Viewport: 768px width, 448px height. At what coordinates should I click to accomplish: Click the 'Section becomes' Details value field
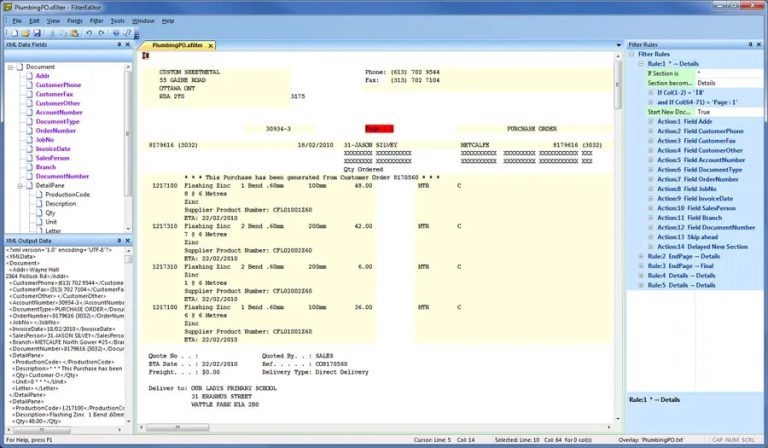click(x=729, y=83)
